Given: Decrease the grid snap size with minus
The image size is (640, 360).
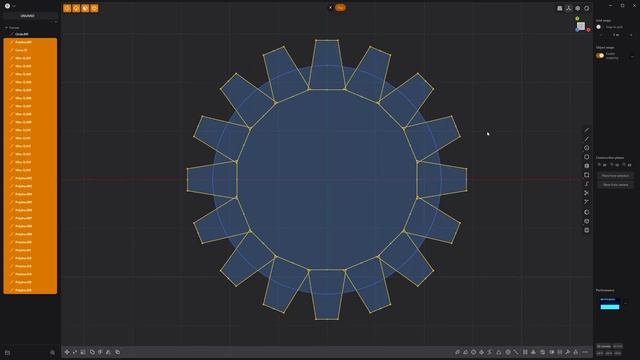Looking at the screenshot, I should 600,35.
